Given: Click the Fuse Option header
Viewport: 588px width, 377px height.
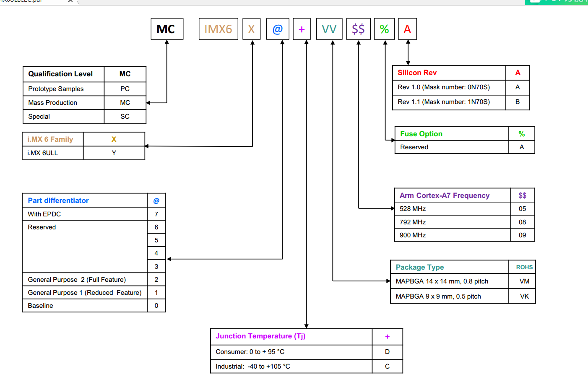Looking at the screenshot, I should [x=421, y=134].
